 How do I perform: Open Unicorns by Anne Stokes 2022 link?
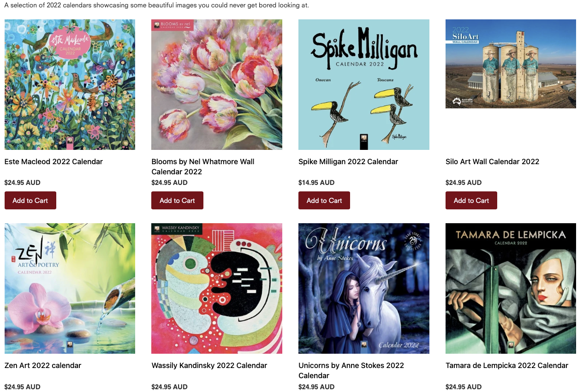click(351, 370)
